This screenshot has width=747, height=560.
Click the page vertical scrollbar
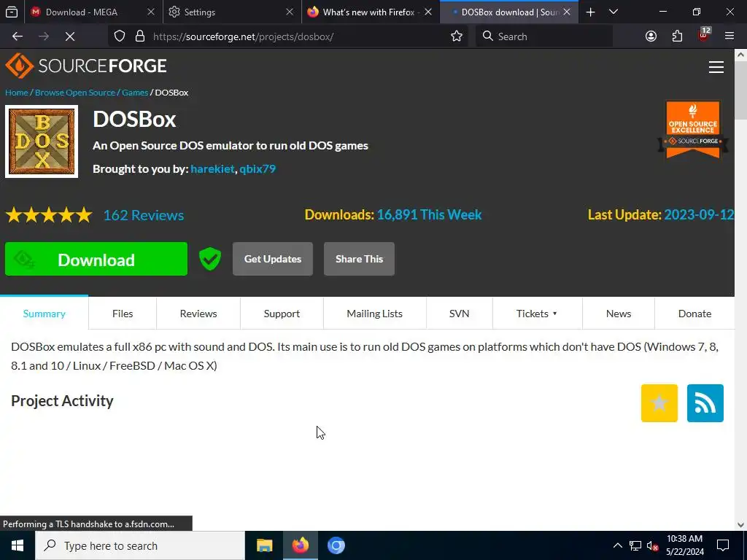740,289
